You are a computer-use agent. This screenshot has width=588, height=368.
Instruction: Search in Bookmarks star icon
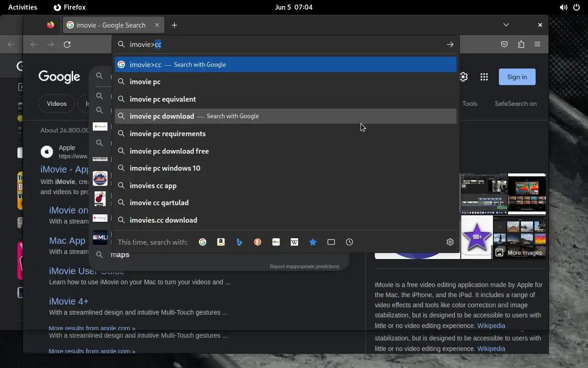[313, 242]
